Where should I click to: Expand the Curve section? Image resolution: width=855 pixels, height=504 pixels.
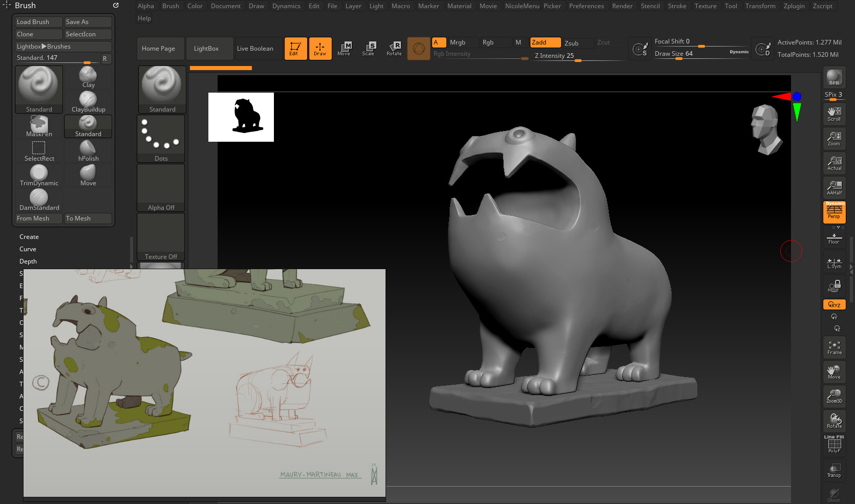pos(28,249)
